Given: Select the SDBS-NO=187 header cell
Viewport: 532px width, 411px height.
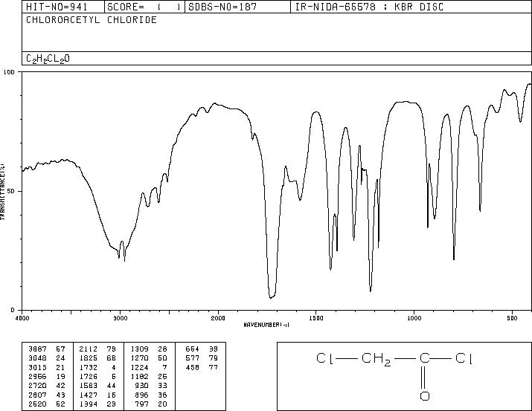Looking at the screenshot, I should pos(237,7).
